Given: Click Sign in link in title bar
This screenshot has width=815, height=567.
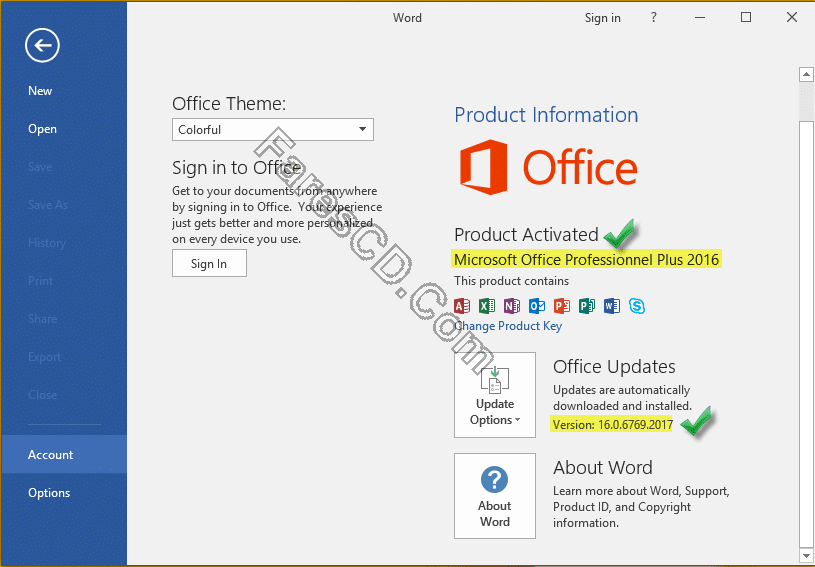Looking at the screenshot, I should coord(602,18).
